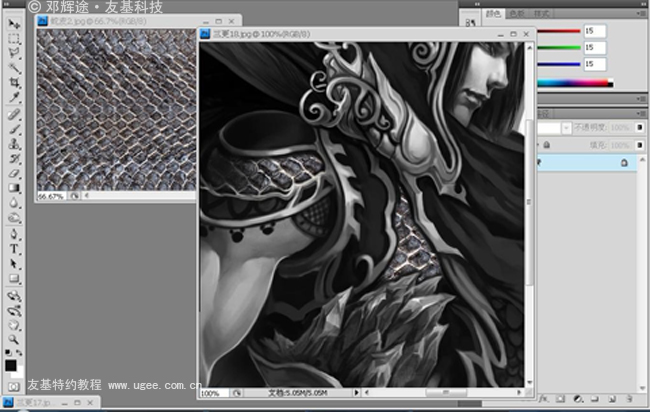Select the Move tool
This screenshot has height=412, width=650.
click(x=14, y=24)
